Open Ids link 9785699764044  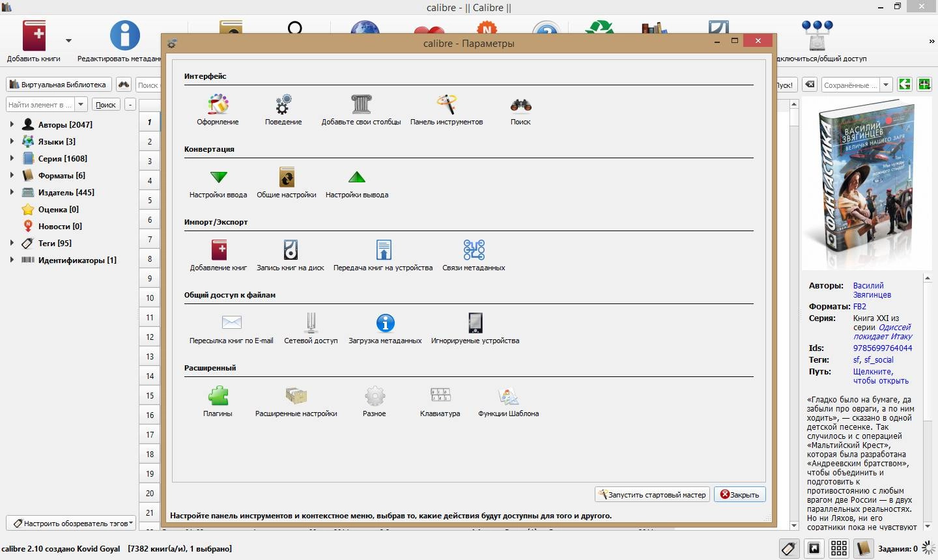pos(883,348)
